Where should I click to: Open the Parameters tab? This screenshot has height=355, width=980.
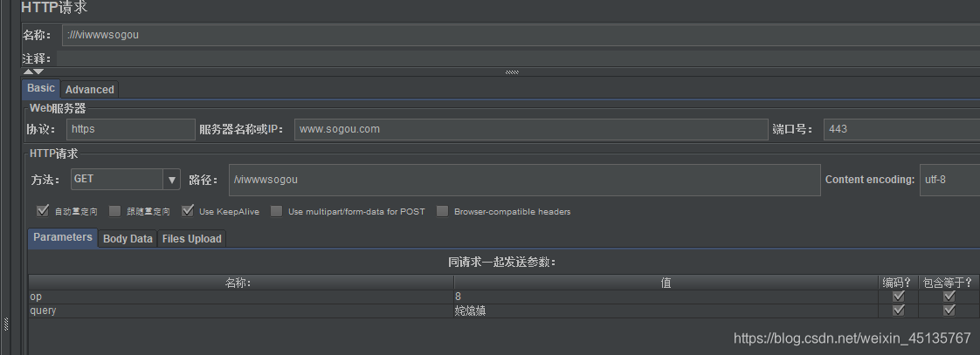(x=63, y=238)
